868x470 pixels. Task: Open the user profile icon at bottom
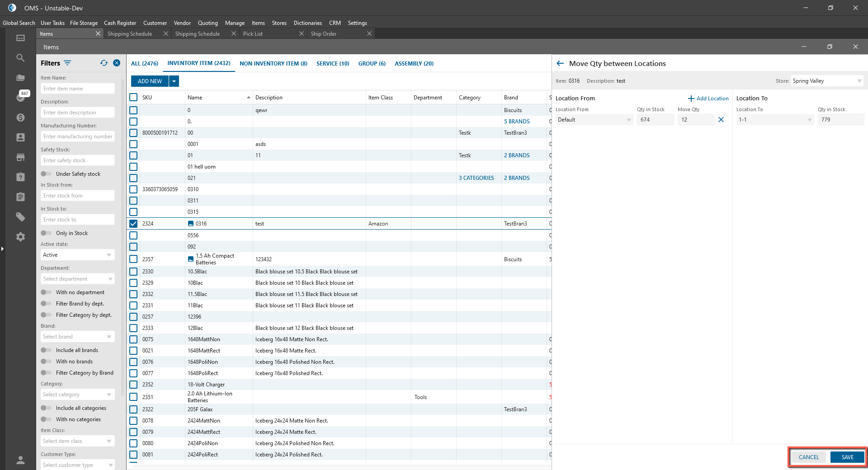(20, 460)
